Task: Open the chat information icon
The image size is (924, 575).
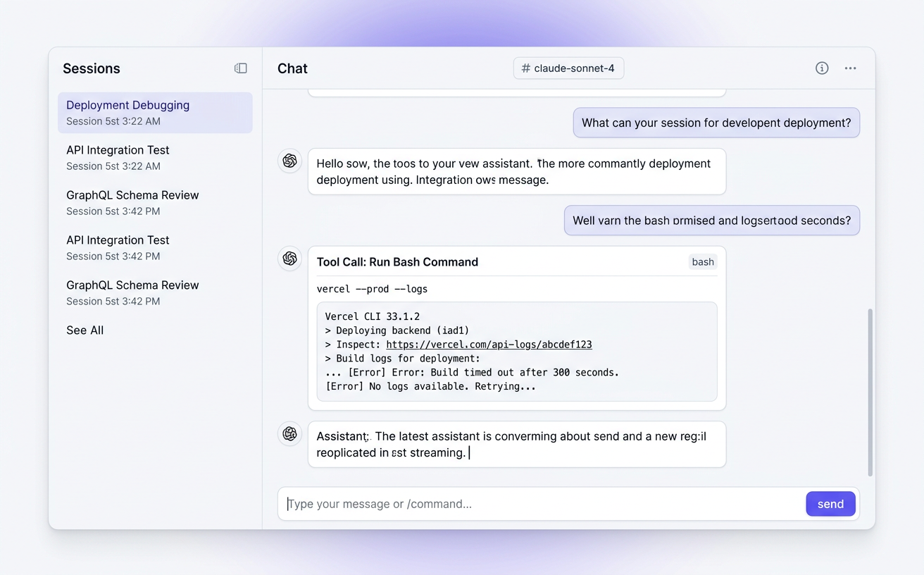Action: (821, 68)
